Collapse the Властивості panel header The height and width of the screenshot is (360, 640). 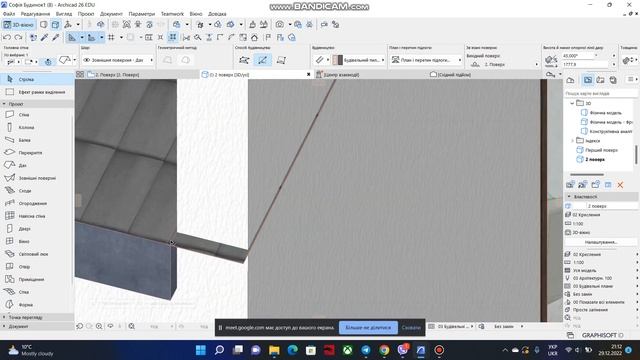coord(569,196)
